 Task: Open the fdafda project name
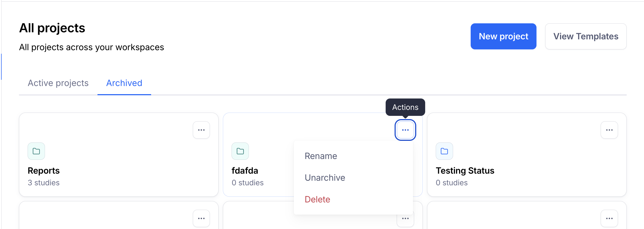coord(245,171)
